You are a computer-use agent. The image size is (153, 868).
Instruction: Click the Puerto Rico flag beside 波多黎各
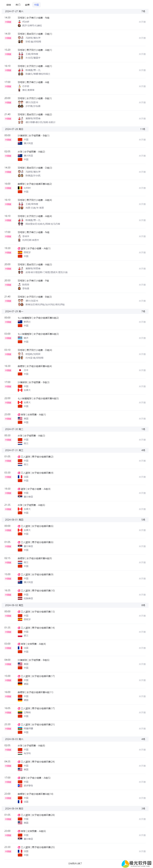[20, 785]
